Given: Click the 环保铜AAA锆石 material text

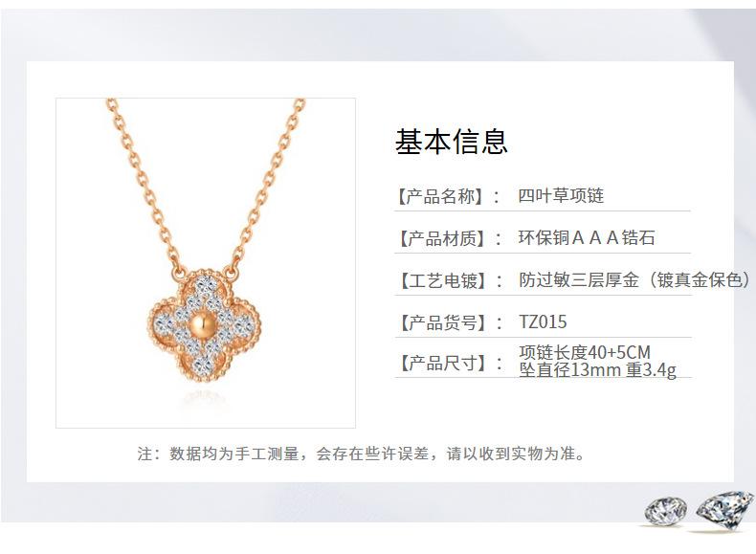Looking at the screenshot, I should click(x=587, y=237).
